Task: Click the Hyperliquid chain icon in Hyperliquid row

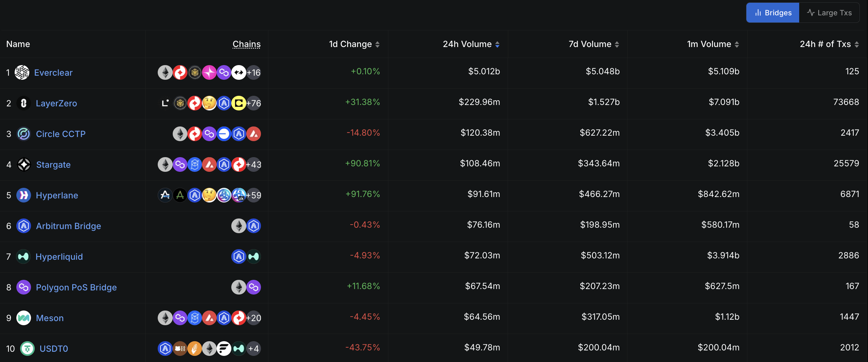Action: (x=253, y=256)
